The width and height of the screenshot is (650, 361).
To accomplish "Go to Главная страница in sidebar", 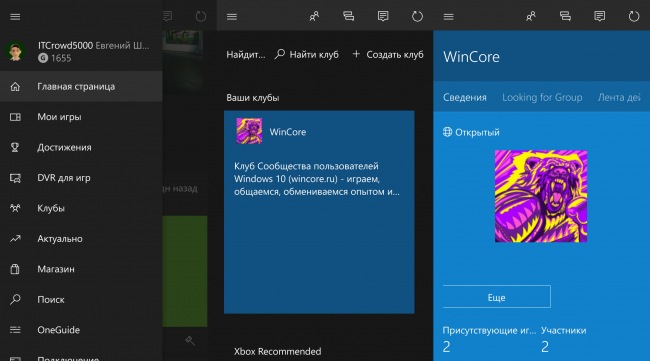I will coord(81,86).
